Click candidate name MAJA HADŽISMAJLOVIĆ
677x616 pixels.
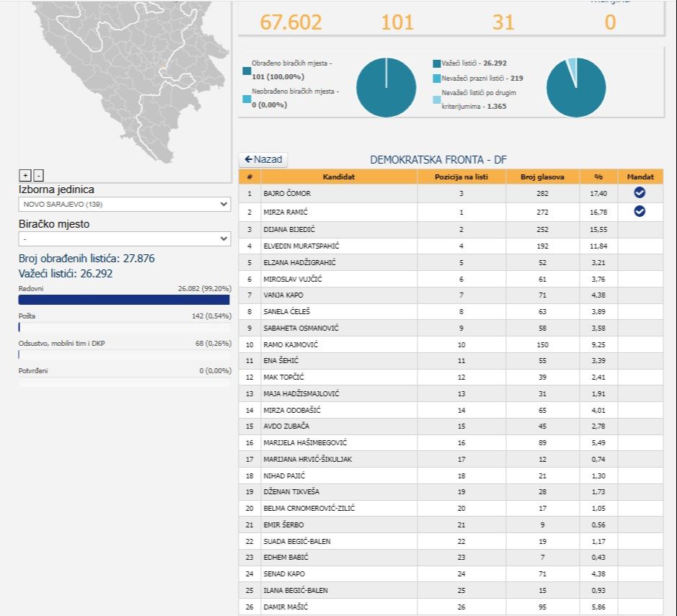pos(301,394)
